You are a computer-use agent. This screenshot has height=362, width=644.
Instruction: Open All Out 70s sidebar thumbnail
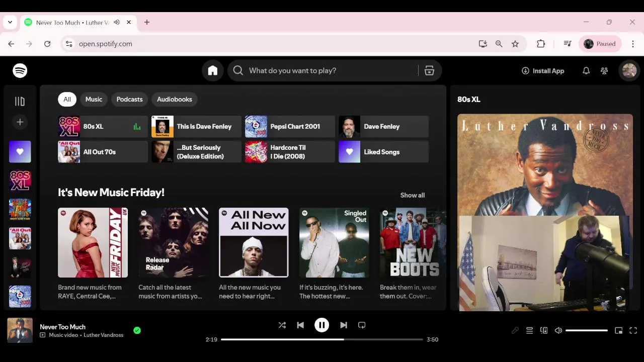tap(20, 238)
